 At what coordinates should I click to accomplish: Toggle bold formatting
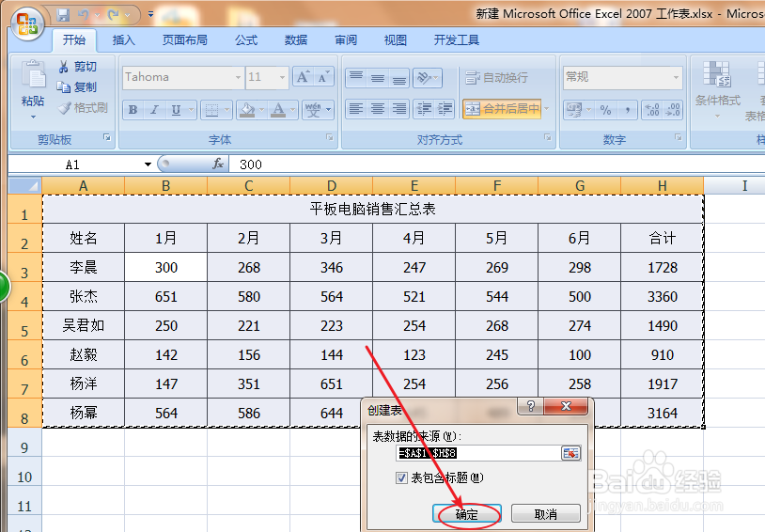[133, 110]
